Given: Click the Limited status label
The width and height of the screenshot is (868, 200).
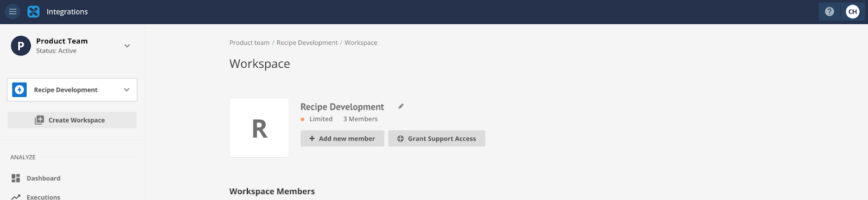Looking at the screenshot, I should point(321,119).
